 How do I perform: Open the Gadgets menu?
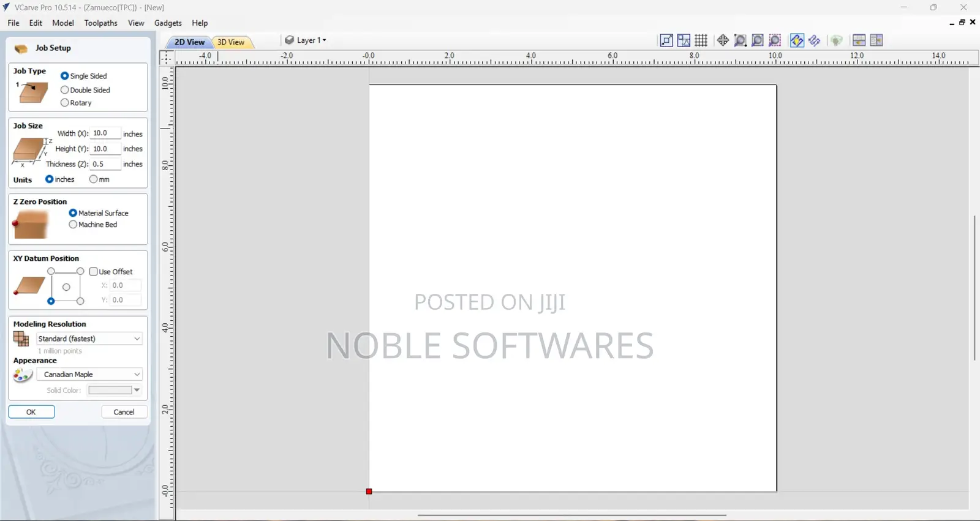click(x=168, y=23)
